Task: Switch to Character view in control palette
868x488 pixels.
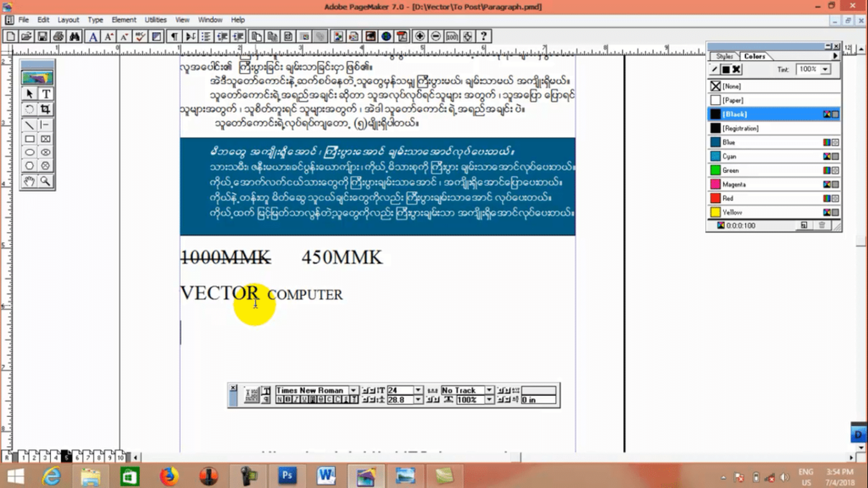Action: [266, 390]
